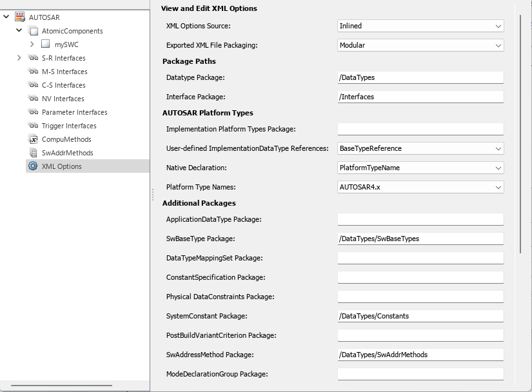Select NV Interfaces in the tree

tap(63, 99)
